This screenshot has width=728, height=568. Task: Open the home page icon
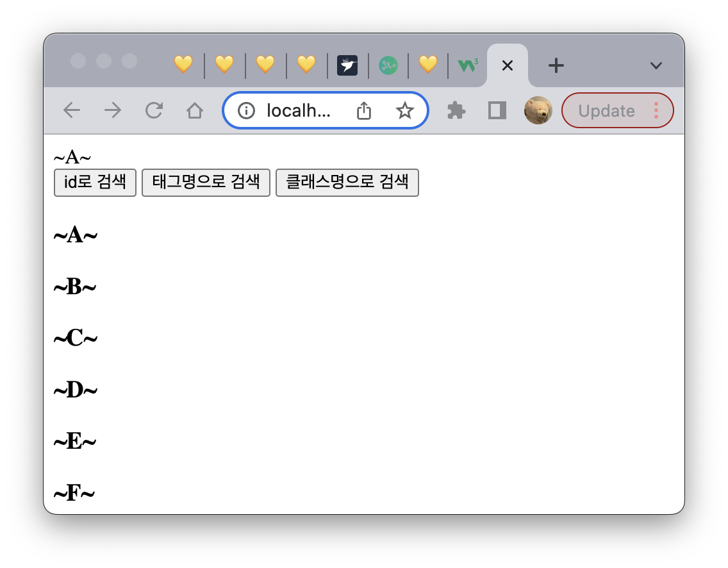pos(195,110)
